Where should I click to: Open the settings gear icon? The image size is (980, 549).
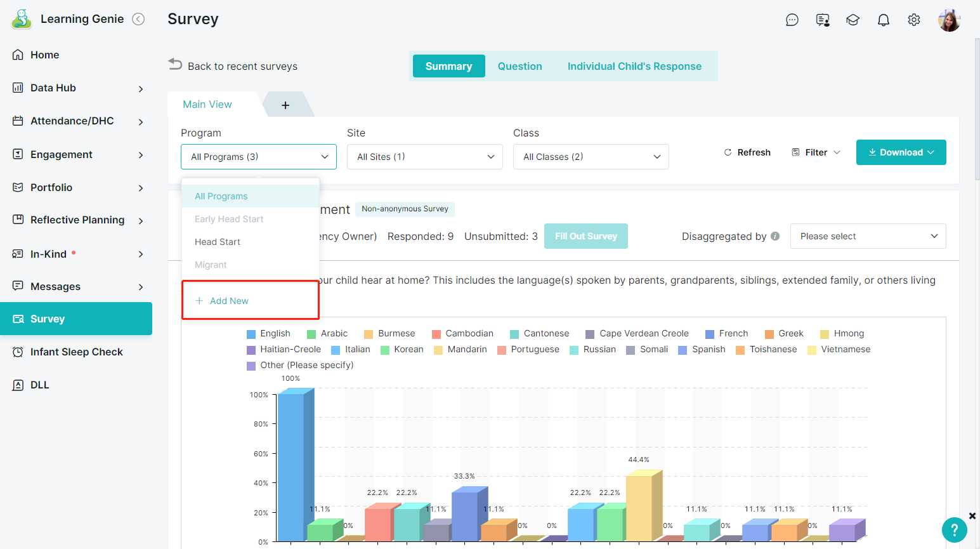(x=913, y=20)
